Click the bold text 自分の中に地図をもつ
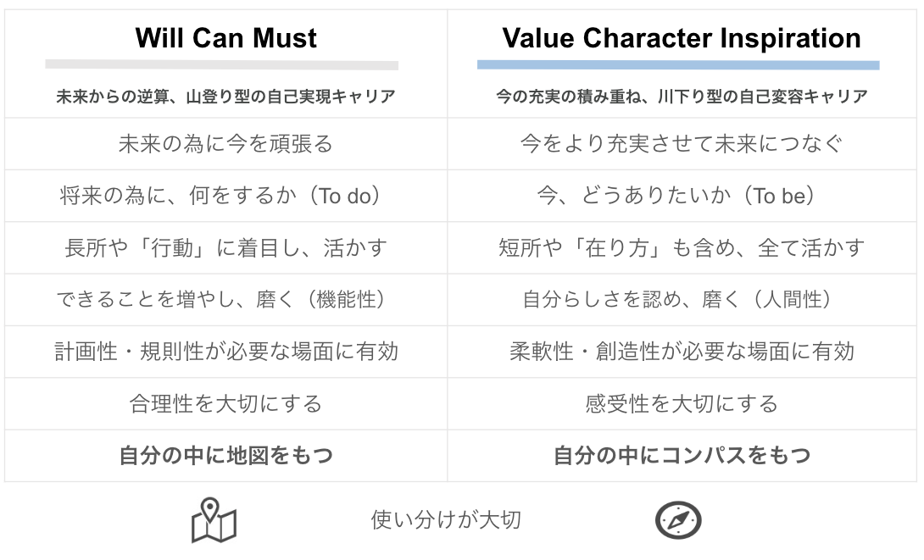Image resolution: width=924 pixels, height=560 pixels. 225,455
